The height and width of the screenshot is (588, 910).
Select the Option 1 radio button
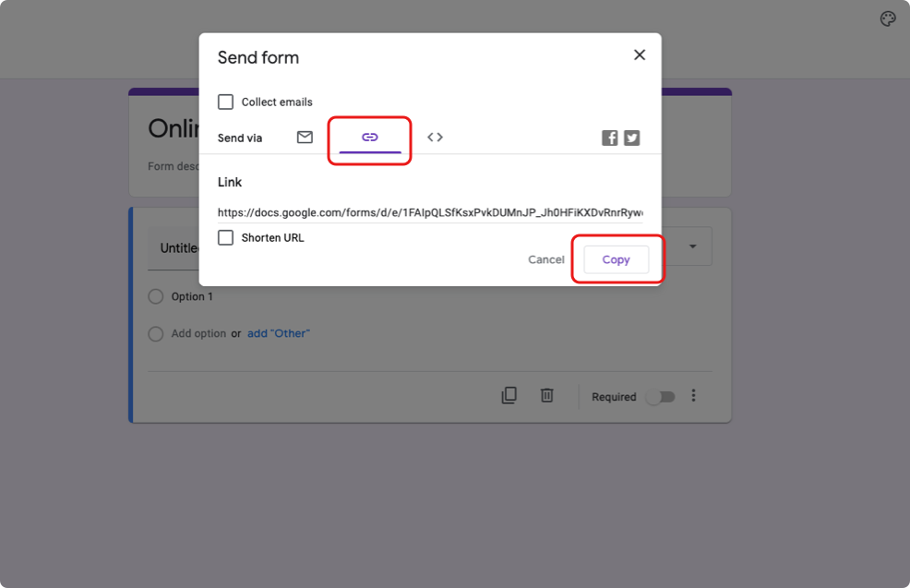tap(156, 296)
